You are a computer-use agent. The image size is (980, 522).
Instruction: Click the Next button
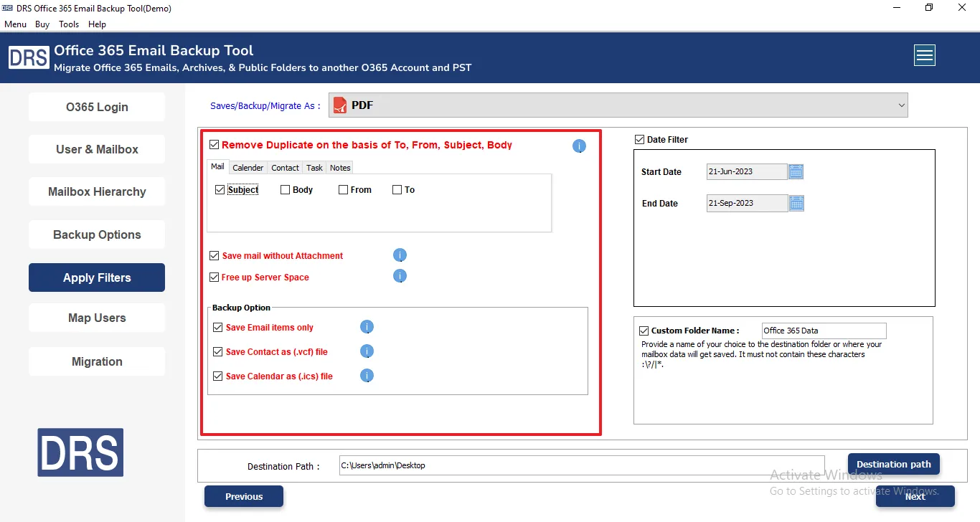coord(915,496)
